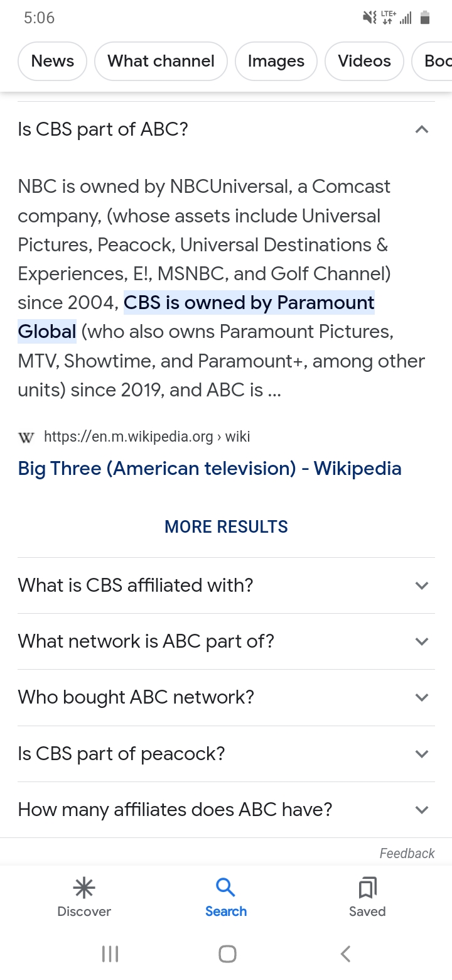The height and width of the screenshot is (980, 452).
Task: Open the recent apps button
Action: point(110,954)
